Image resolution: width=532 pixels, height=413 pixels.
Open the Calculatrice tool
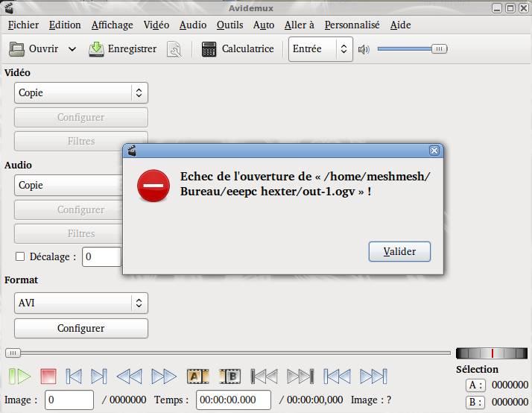click(x=238, y=49)
